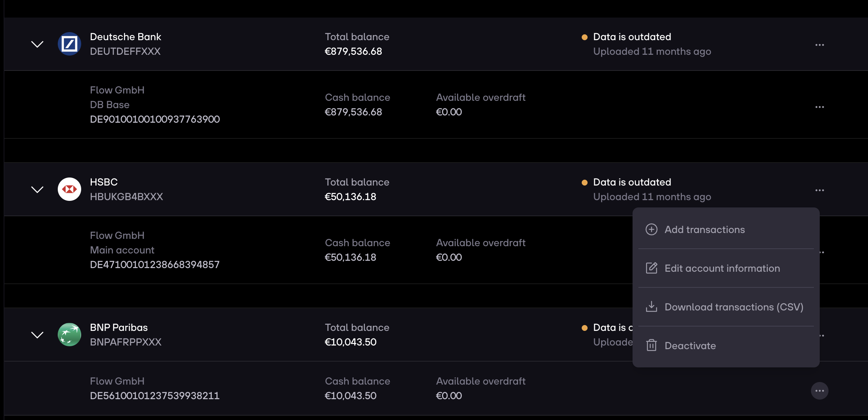Viewport: 868px width, 420px height.
Task: Click Deutsche Bank Uploaded 11 months ago text
Action: click(652, 51)
